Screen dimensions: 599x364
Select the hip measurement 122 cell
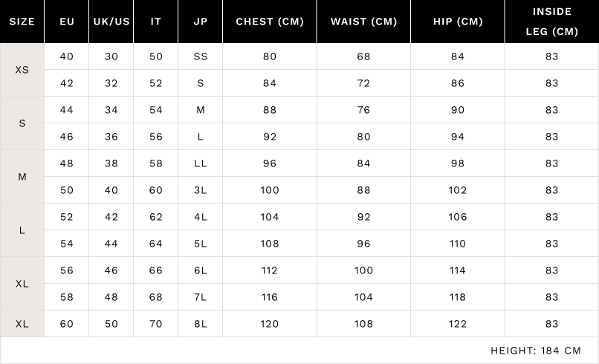pos(458,324)
